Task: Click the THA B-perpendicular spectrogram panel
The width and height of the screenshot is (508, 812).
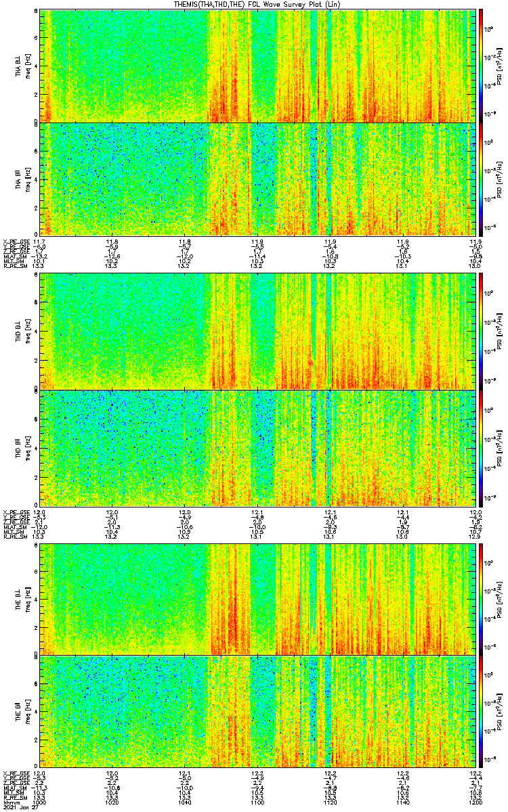Action: (x=258, y=66)
